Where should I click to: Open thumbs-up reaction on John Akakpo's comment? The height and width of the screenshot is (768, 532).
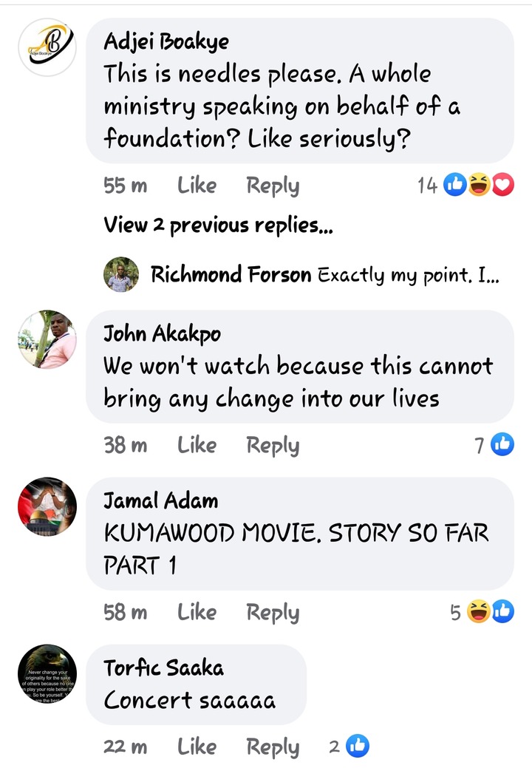pyautogui.click(x=502, y=445)
